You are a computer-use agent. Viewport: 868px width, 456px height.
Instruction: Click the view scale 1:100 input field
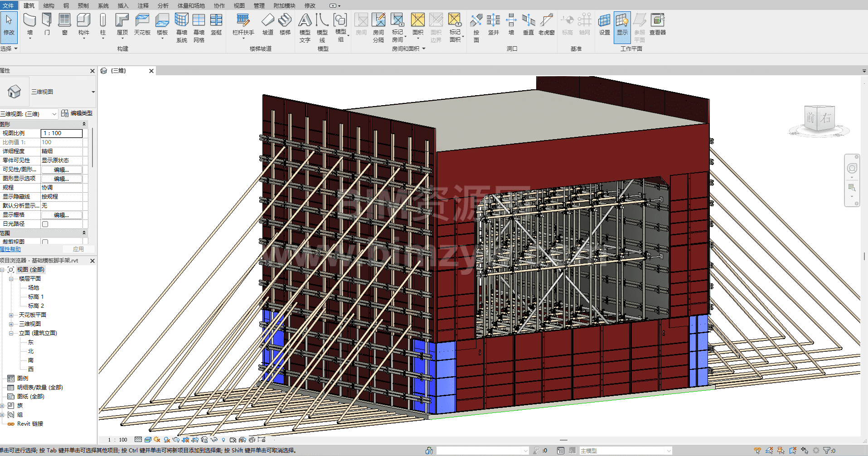[62, 133]
